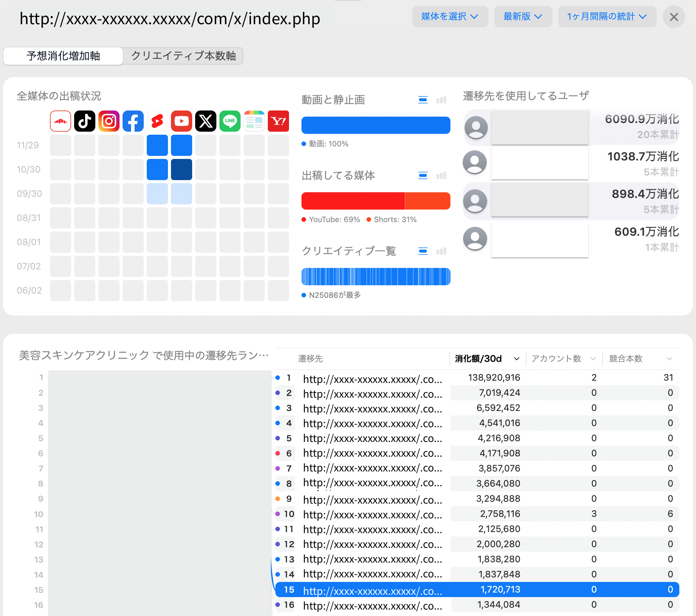Select the Yahoo! media icon
Screen dimensions: 696x616
tap(278, 121)
